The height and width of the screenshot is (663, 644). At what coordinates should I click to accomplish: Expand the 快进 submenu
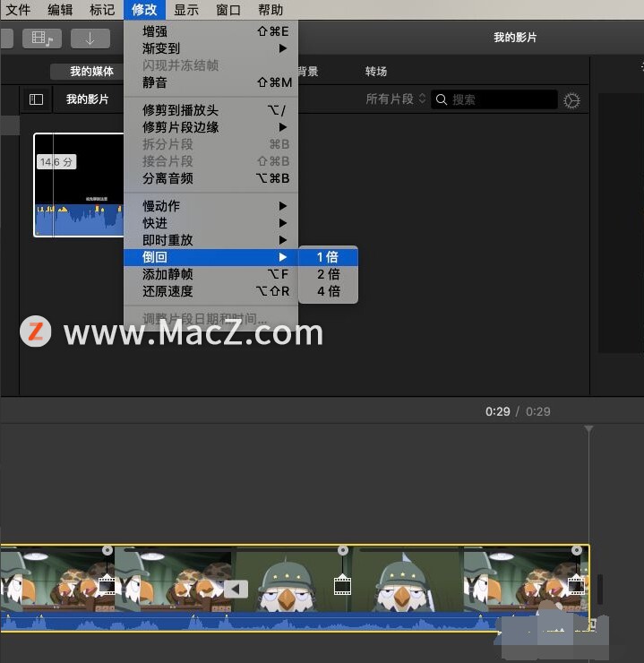click(214, 223)
